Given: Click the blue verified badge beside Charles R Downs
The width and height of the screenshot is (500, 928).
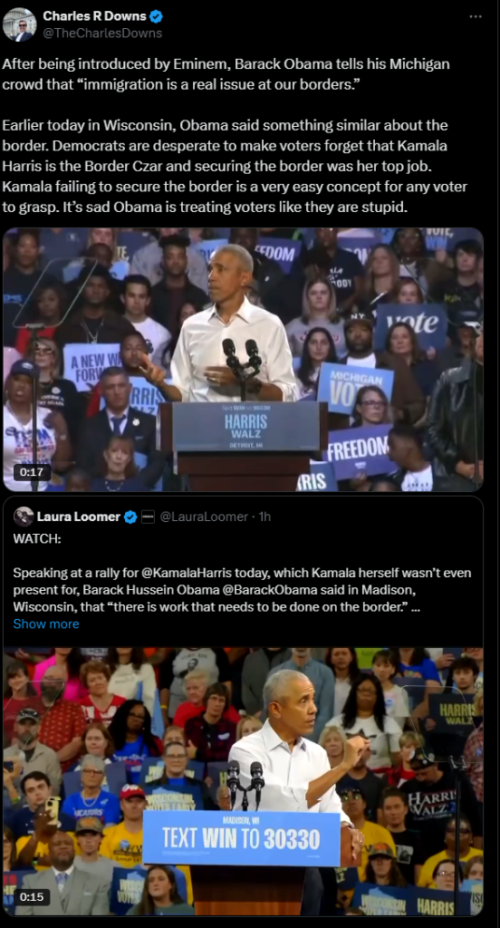Looking at the screenshot, I should point(156,17).
